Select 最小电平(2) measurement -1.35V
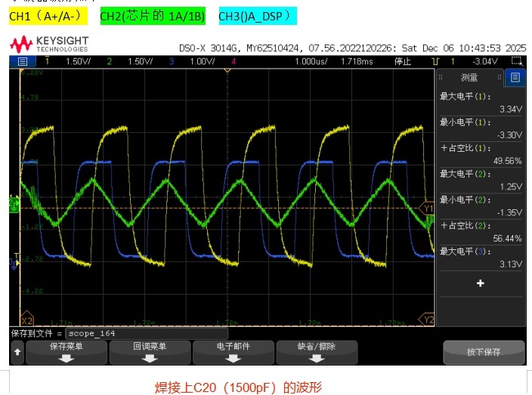 click(x=481, y=205)
